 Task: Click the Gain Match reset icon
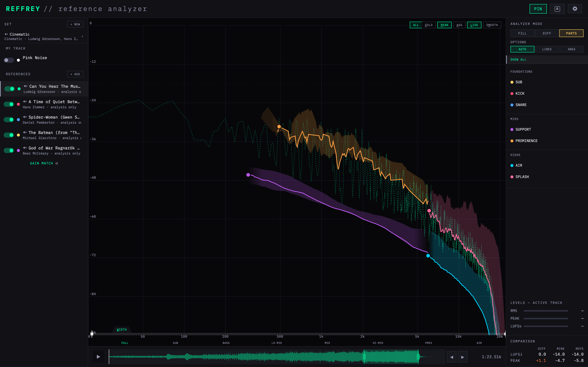click(57, 163)
